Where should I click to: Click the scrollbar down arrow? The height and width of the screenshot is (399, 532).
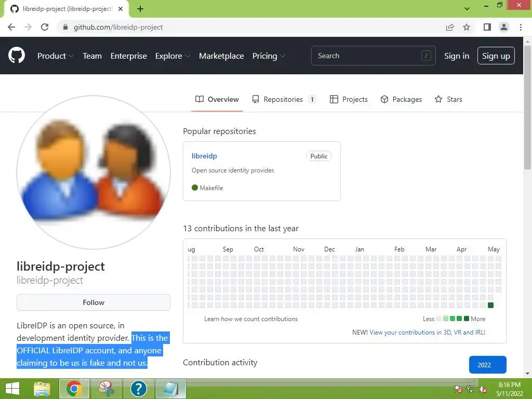(528, 374)
